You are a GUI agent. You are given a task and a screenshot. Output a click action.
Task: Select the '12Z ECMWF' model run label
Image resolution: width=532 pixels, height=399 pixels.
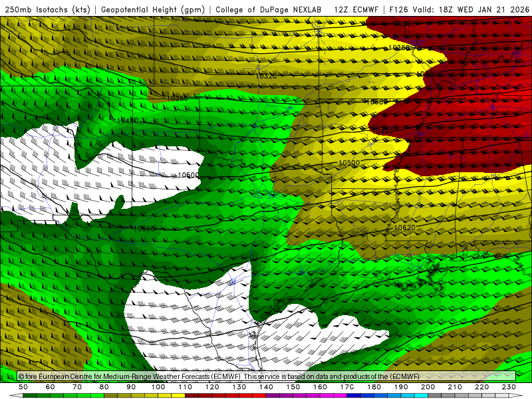[x=356, y=9]
